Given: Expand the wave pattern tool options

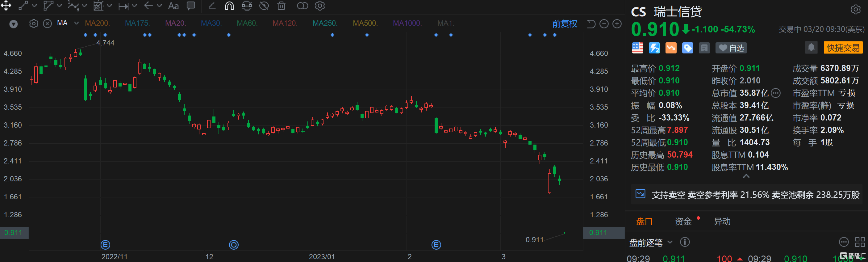Looking at the screenshot, I should [85, 6].
